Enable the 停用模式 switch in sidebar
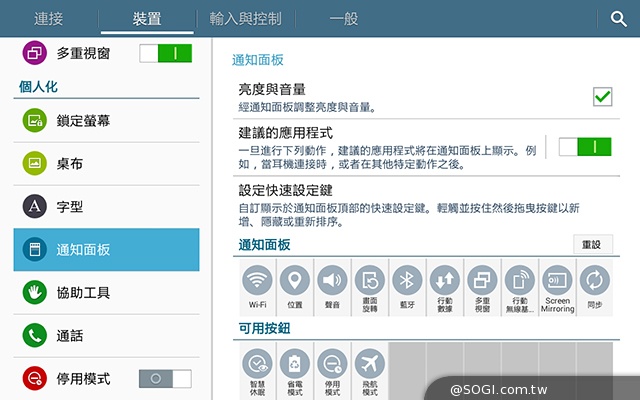Image resolution: width=640 pixels, height=400 pixels. click(x=165, y=379)
